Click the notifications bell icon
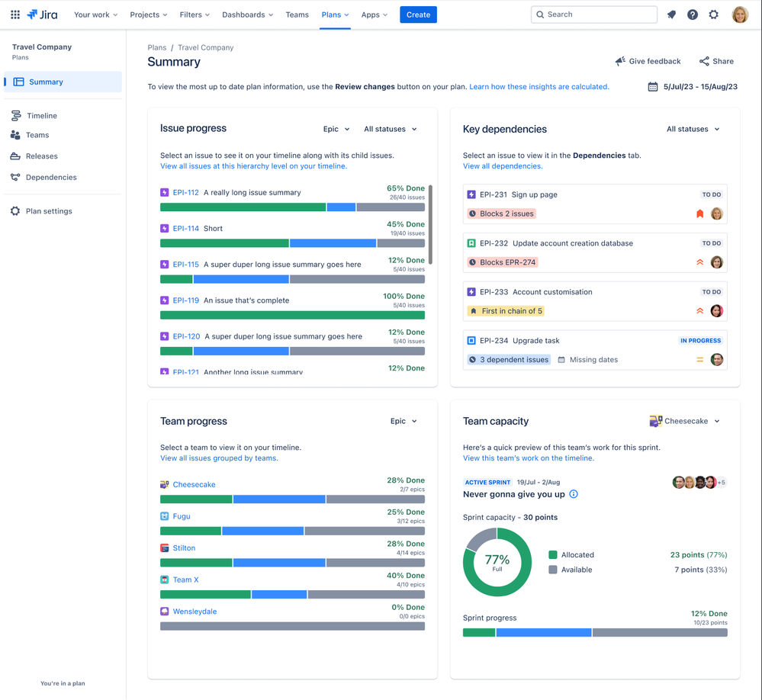The width and height of the screenshot is (762, 700). tap(671, 14)
